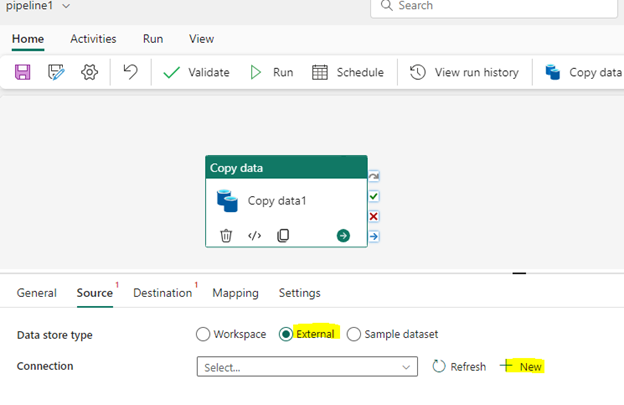Select the On skip connector icon
This screenshot has width=624, height=405.
tap(374, 176)
